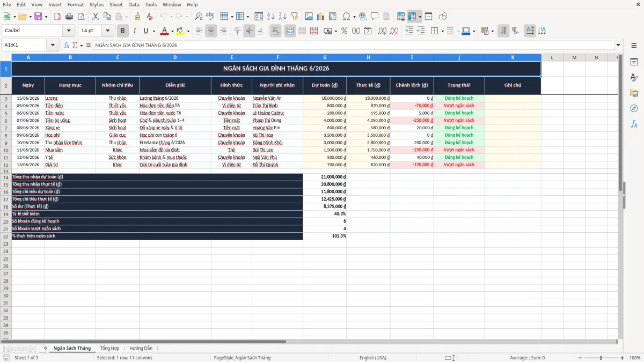The image size is (644, 362).
Task: Click Sort Descending icon
Action: [283, 17]
